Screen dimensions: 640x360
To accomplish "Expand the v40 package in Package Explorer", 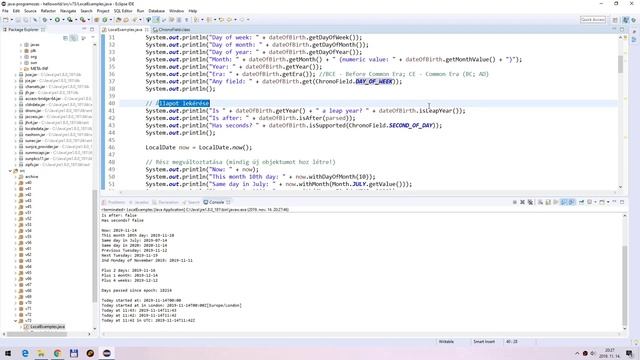I will 16,183.
